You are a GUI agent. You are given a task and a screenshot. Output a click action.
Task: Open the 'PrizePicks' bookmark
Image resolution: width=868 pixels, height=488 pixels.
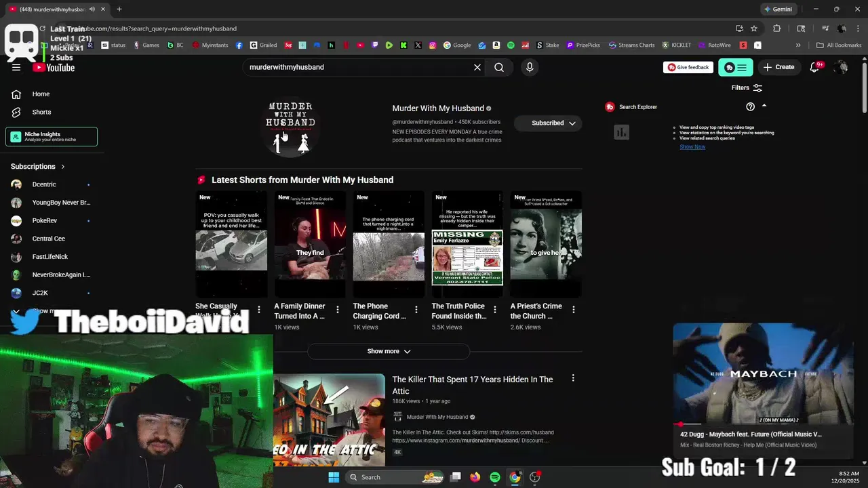pos(583,45)
